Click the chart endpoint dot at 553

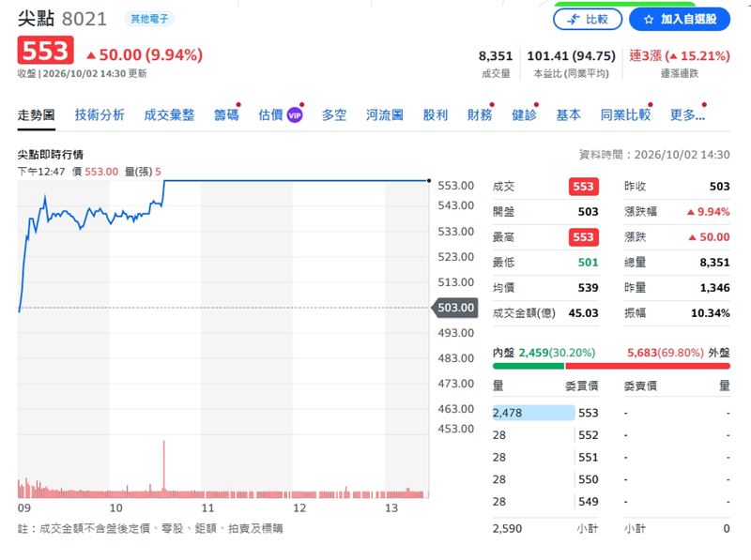pos(429,181)
